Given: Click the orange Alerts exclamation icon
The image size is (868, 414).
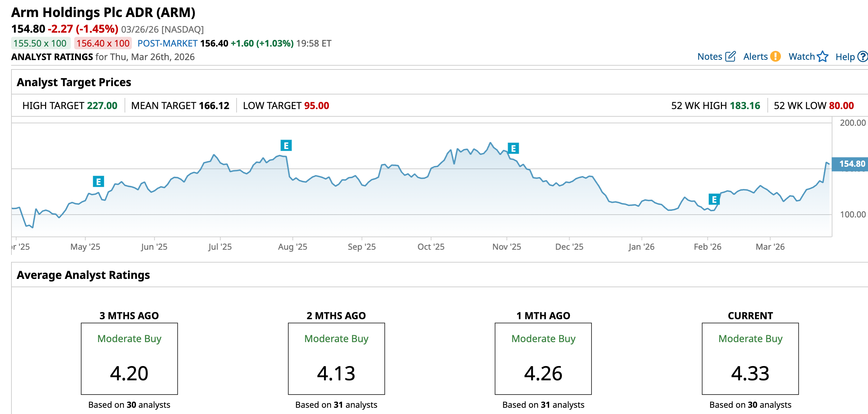Looking at the screenshot, I should pos(775,56).
